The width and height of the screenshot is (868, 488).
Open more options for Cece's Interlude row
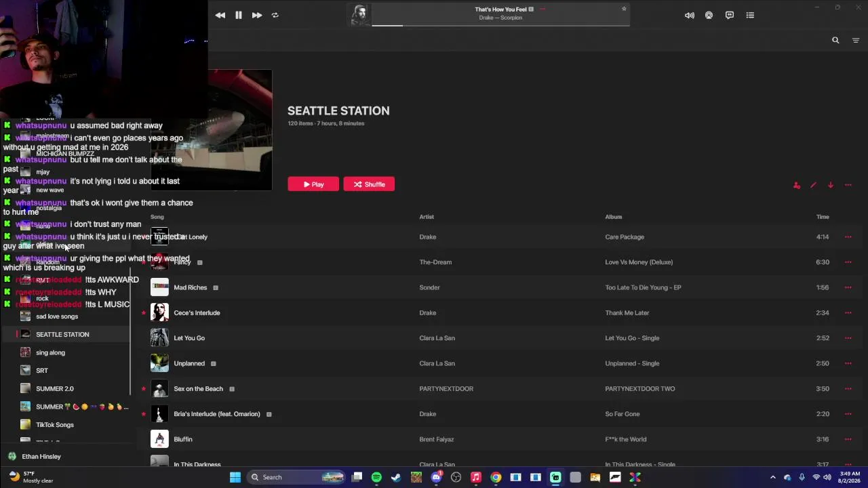(x=848, y=313)
